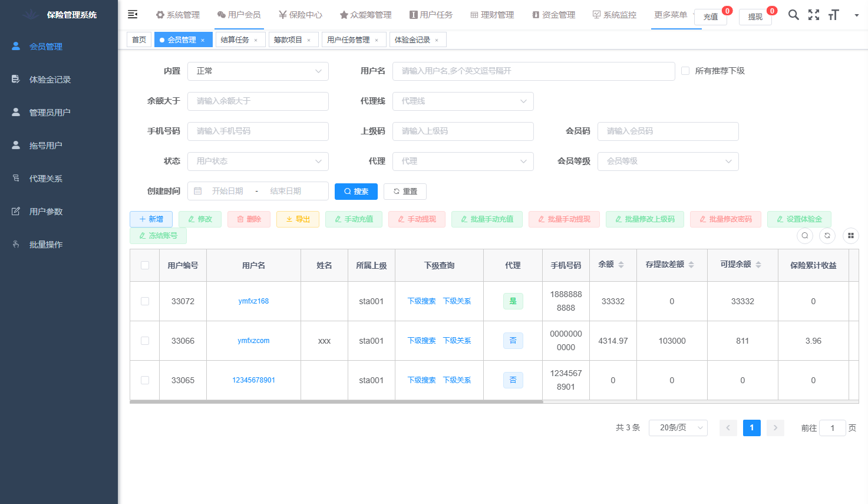Open the 保险中心 top menu
This screenshot has width=868, height=504.
[x=301, y=15]
